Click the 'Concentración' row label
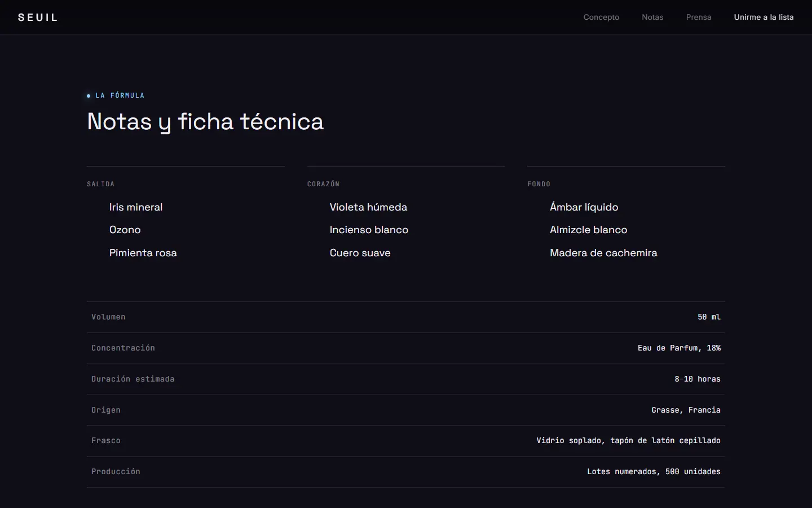This screenshot has height=508, width=812. click(123, 348)
